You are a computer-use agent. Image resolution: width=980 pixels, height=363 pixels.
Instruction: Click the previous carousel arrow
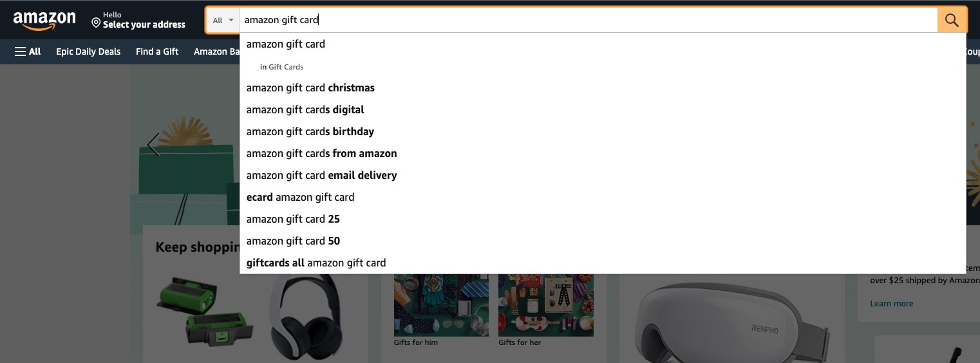[x=153, y=145]
